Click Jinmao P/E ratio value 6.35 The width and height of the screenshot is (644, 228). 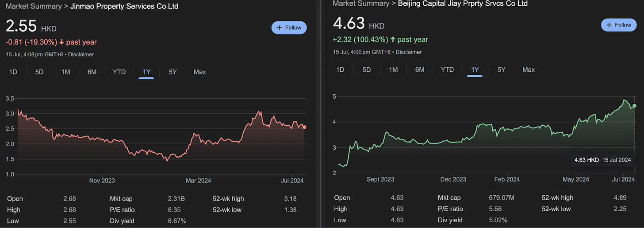[x=175, y=210]
